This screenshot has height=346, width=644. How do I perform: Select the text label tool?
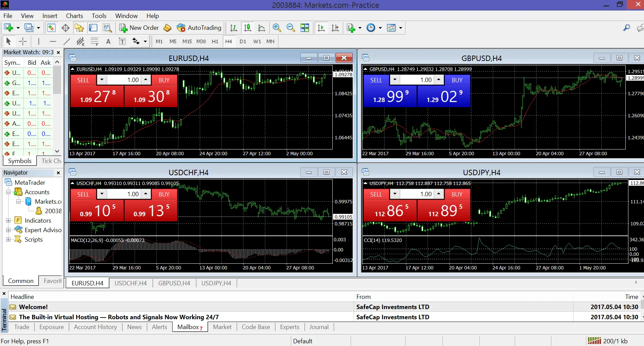(x=122, y=41)
